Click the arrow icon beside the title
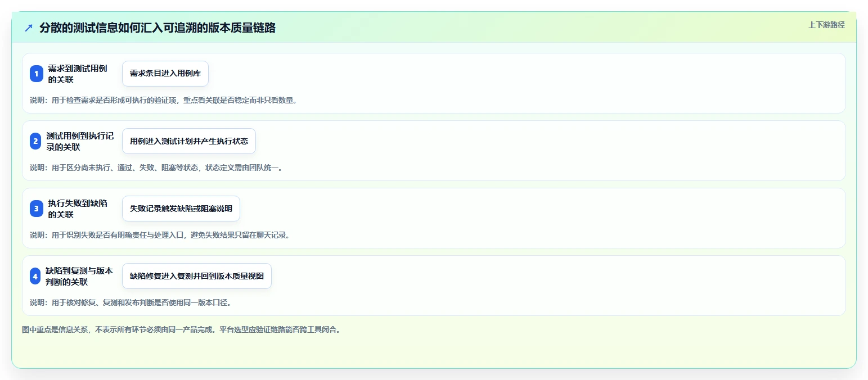Image resolution: width=868 pixels, height=380 pixels. (29, 28)
